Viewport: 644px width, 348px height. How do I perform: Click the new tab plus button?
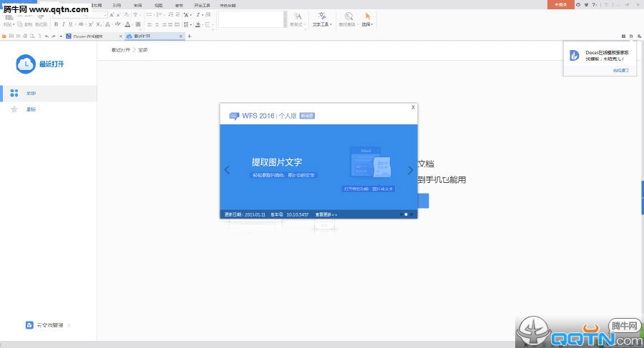(x=190, y=36)
